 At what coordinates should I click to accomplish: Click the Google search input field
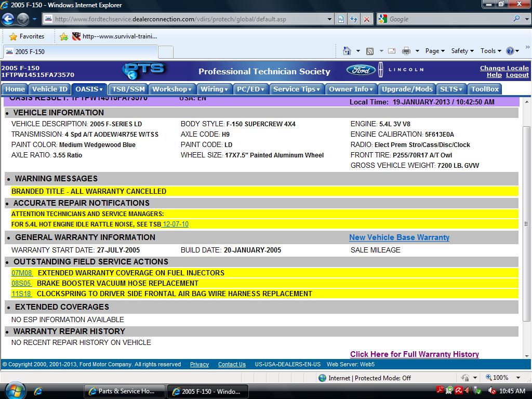449,19
